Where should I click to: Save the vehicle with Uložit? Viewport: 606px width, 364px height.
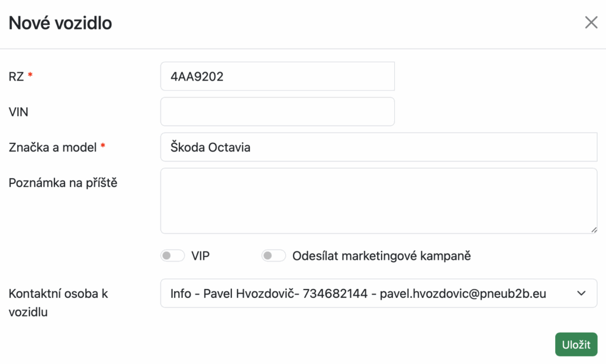click(576, 345)
